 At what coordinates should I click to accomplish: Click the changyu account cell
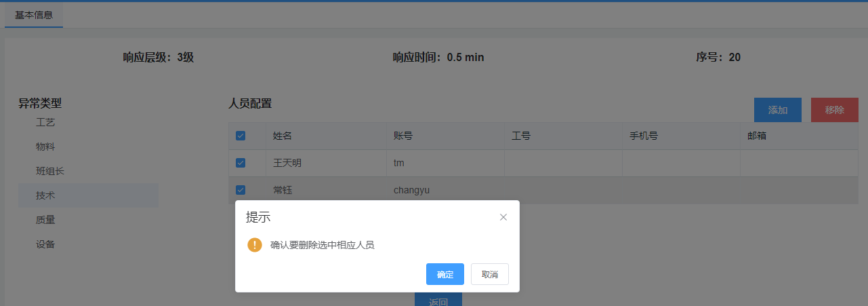411,190
